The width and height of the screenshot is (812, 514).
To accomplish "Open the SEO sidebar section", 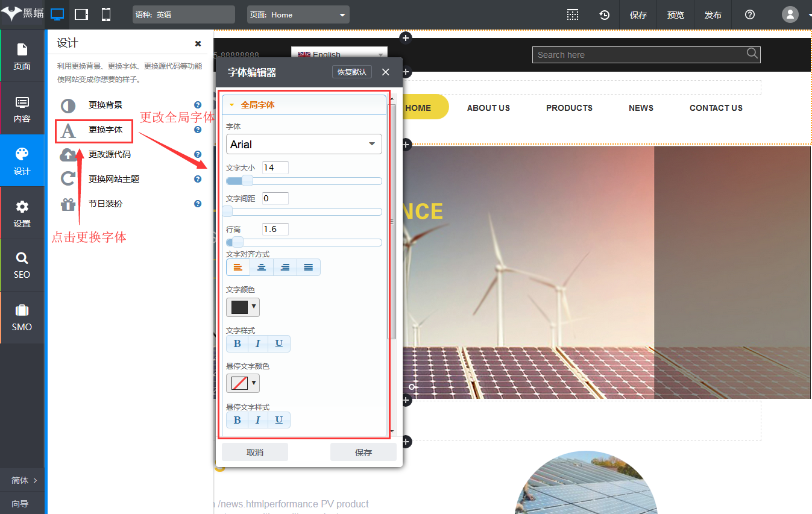I will pyautogui.click(x=22, y=265).
